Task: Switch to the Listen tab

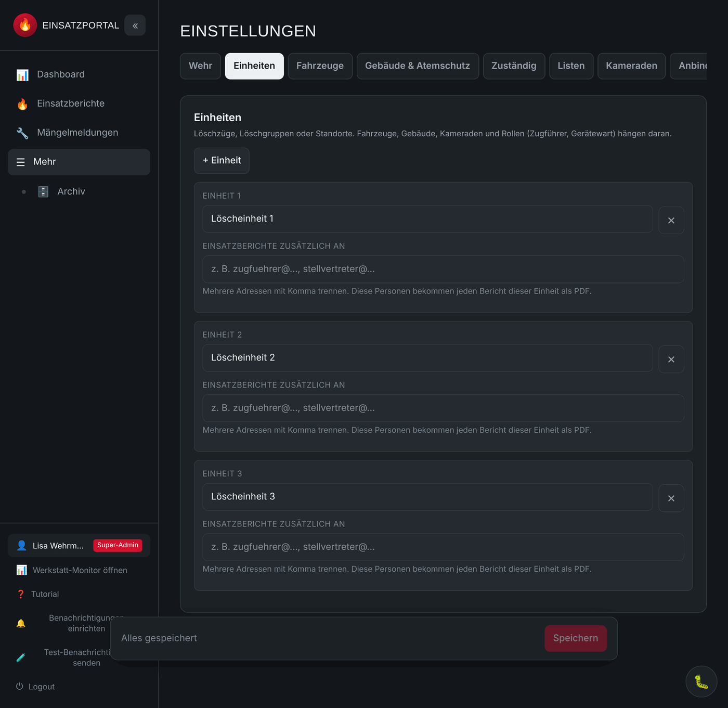Action: 571,66
